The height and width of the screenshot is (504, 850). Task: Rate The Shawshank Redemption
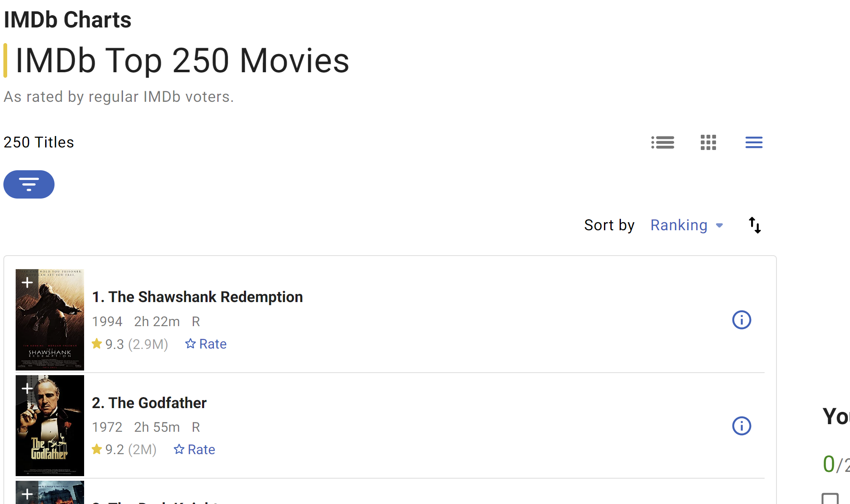coord(206,344)
